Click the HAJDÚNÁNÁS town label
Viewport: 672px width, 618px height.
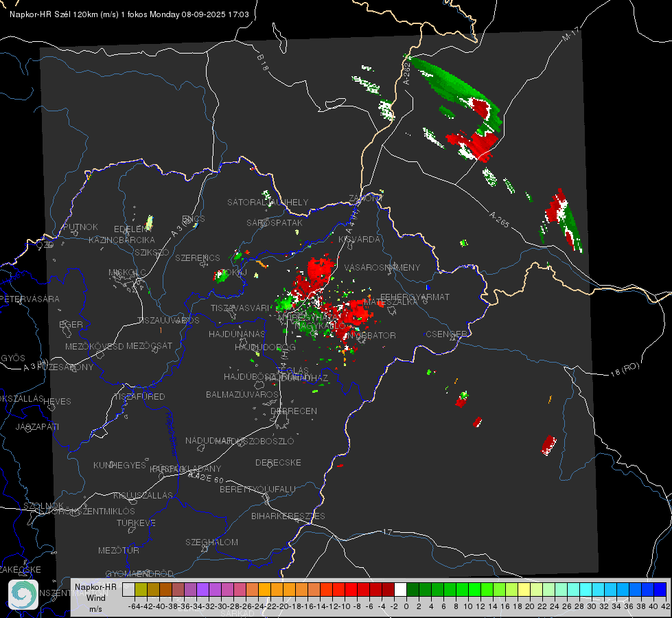click(x=237, y=334)
